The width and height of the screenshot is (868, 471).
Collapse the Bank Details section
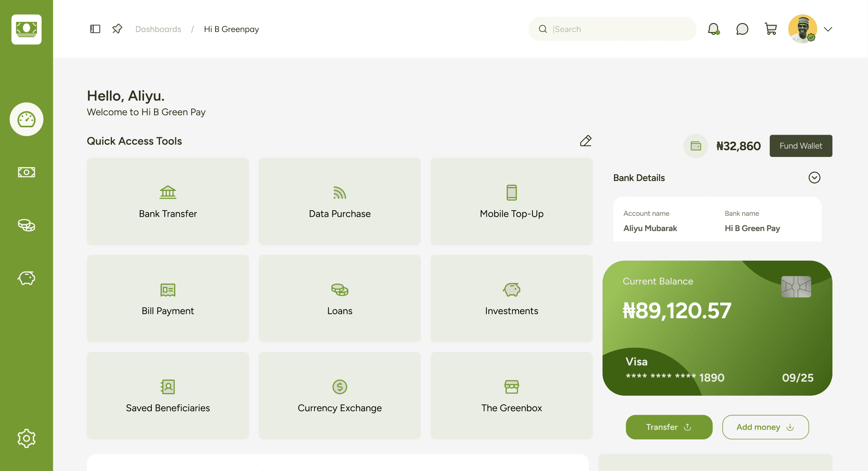click(x=814, y=177)
